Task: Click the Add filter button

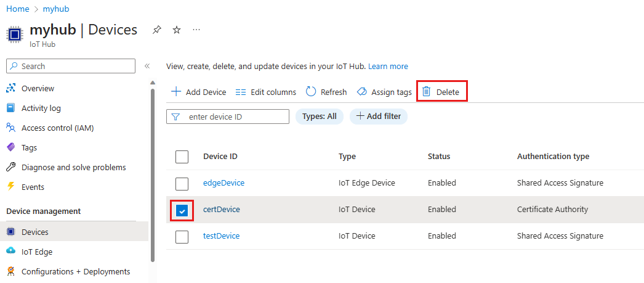Action: [x=378, y=116]
